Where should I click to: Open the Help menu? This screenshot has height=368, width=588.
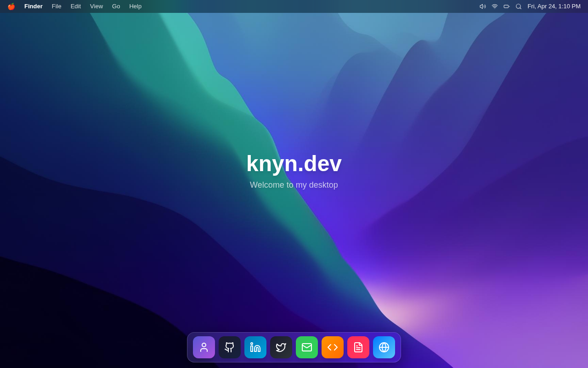click(136, 6)
